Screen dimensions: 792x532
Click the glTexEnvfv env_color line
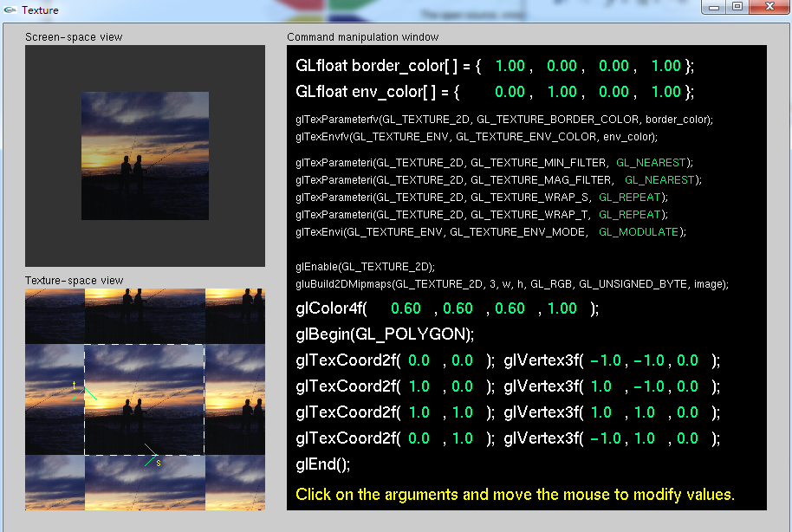pyautogui.click(x=477, y=137)
